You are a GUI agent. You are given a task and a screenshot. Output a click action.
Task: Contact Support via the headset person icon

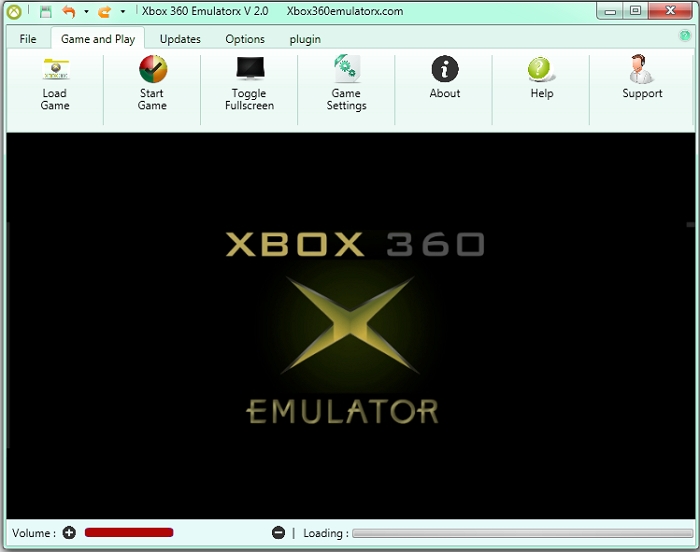(641, 69)
